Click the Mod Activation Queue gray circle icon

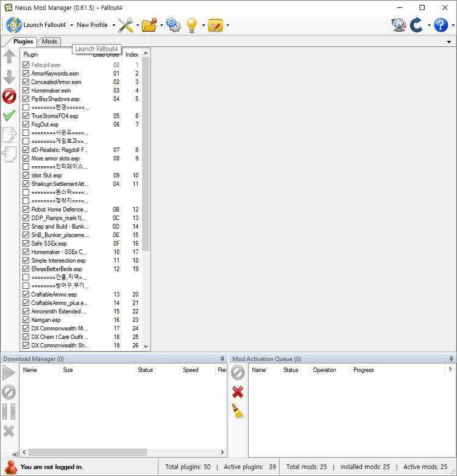point(238,372)
